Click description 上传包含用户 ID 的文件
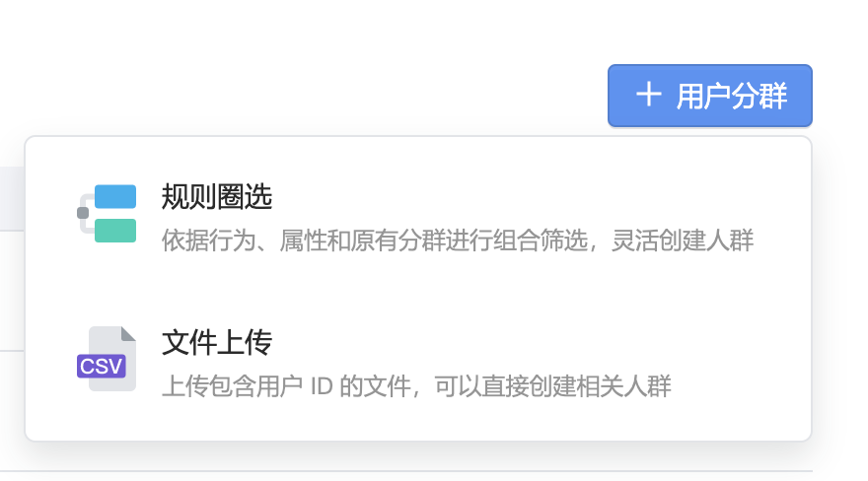Image resolution: width=868 pixels, height=481 pixels. tap(286, 386)
